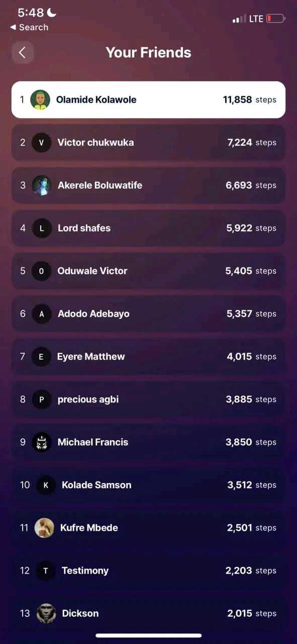Tap 7,224 steps for Victor chukwuka
The image size is (297, 644).
point(252,142)
